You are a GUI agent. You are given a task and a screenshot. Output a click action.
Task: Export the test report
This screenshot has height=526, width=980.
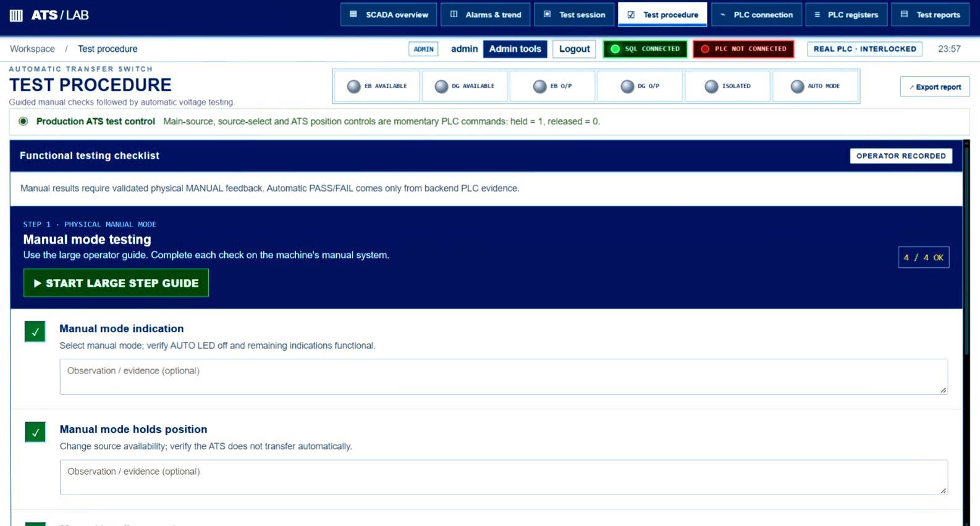tap(935, 87)
